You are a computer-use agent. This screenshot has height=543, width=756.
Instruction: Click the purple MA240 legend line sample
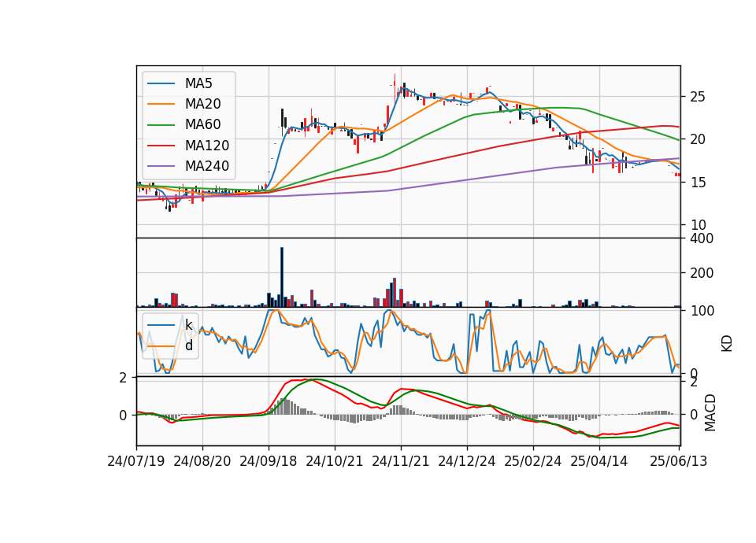161,166
